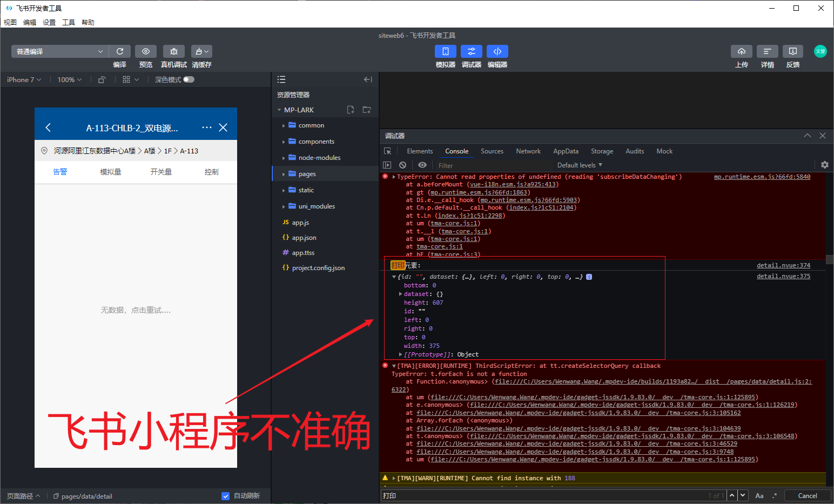The height and width of the screenshot is (504, 834).
Task: Expand the components folder
Action: (284, 142)
